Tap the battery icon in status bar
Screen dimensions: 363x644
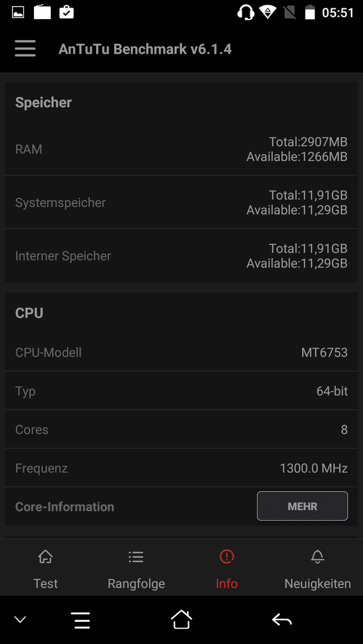309,13
